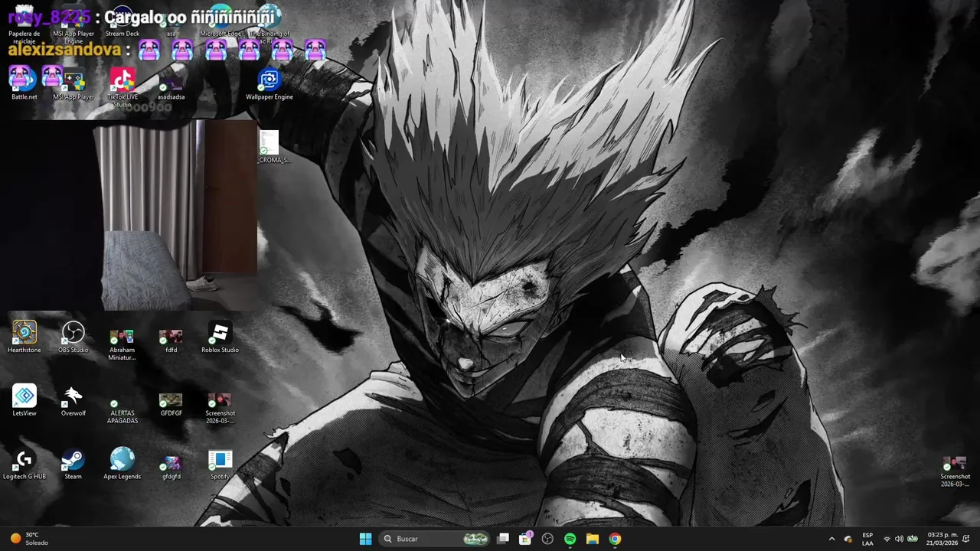Screen dimensions: 980x551
Task: Select the CROMA_S document file on desktop
Action: tap(269, 147)
